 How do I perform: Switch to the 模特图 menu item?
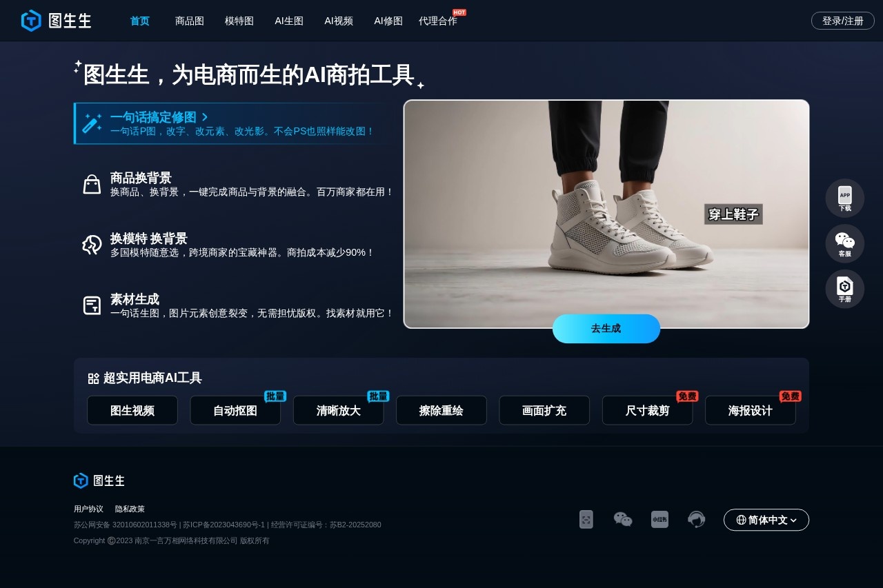point(239,21)
